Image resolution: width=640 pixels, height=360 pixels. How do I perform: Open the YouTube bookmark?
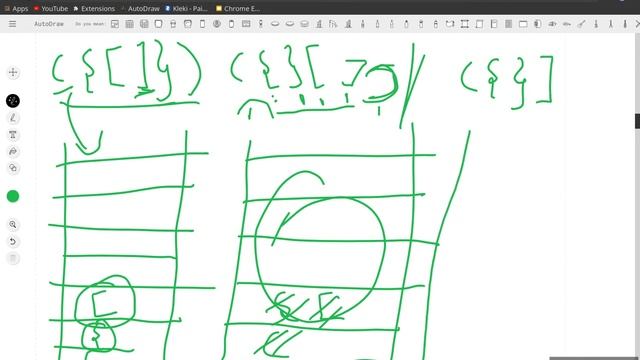pyautogui.click(x=51, y=8)
